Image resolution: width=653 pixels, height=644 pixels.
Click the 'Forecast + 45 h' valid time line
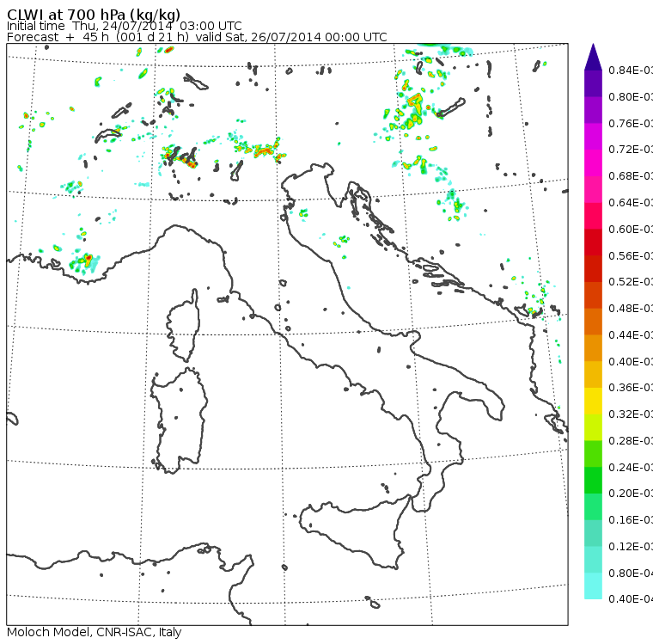[197, 37]
